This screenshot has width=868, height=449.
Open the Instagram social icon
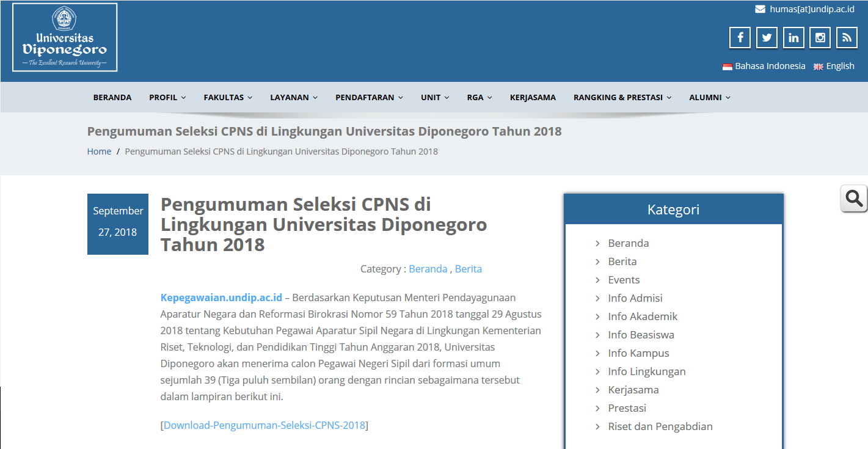point(820,38)
